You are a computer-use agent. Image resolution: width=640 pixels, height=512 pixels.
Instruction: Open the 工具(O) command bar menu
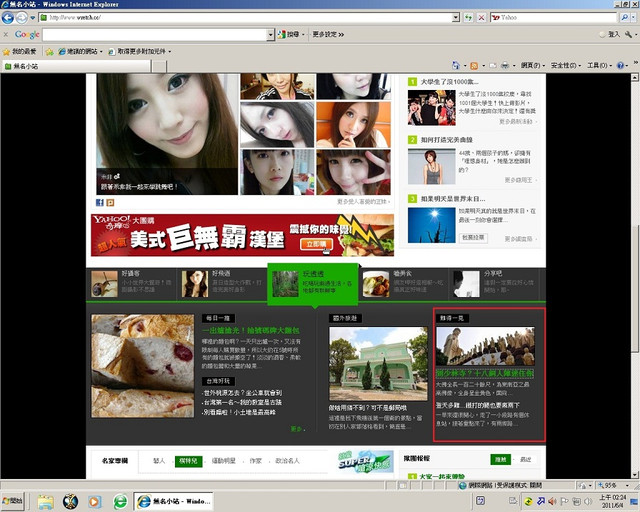pos(599,65)
